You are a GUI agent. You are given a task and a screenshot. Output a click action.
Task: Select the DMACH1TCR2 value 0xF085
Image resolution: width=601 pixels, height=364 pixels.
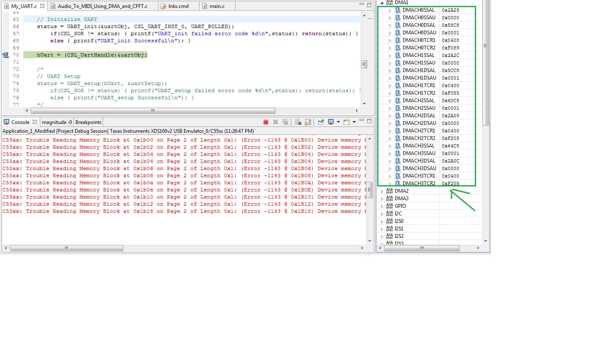(451, 93)
